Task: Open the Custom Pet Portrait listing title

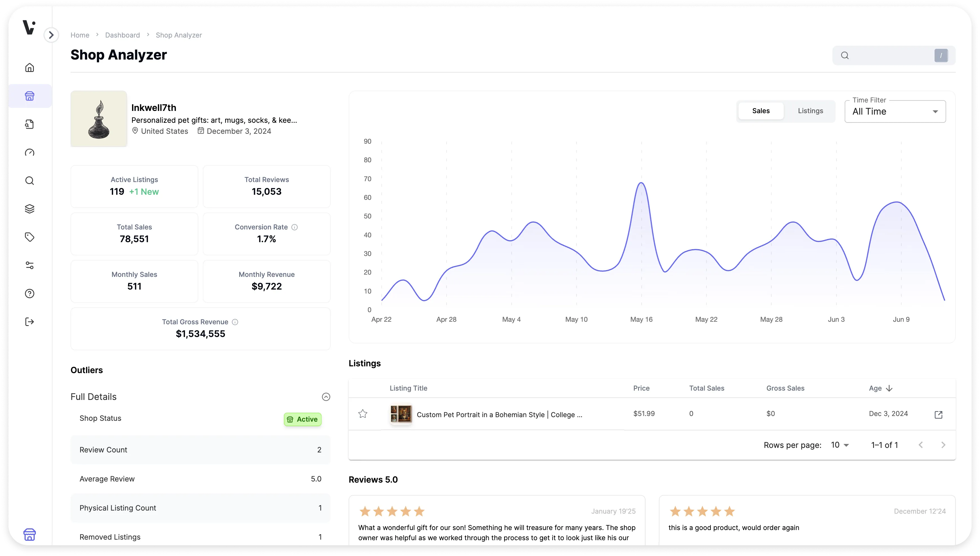Action: point(500,415)
